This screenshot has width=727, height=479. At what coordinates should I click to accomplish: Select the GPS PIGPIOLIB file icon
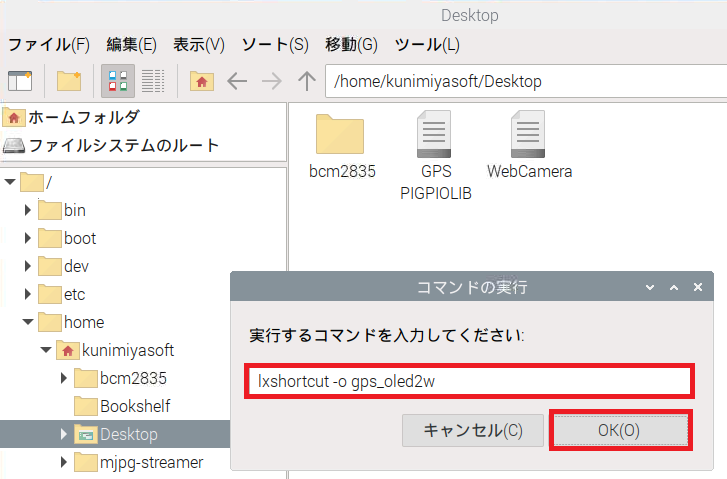coord(434,134)
